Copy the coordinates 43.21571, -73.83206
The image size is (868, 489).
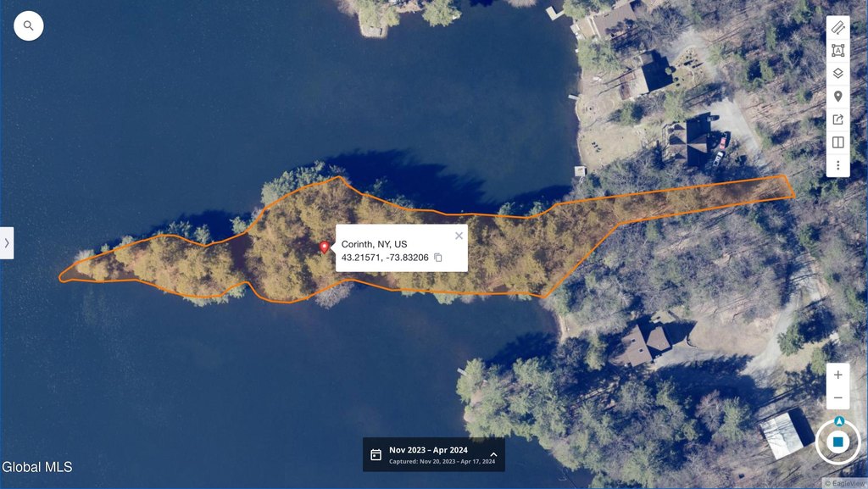tap(438, 258)
